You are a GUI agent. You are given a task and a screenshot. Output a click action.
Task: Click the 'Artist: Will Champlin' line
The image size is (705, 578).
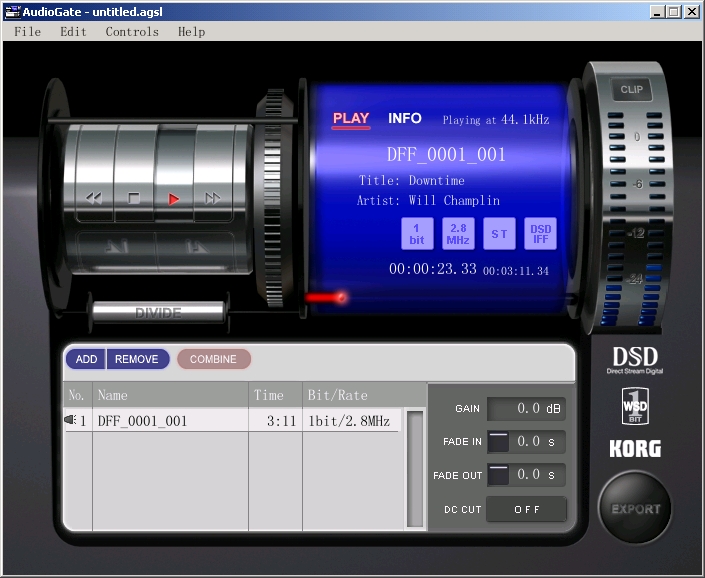[428, 200]
